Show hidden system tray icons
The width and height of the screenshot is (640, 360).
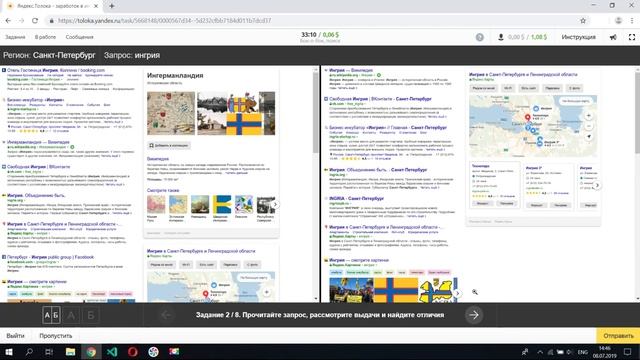pyautogui.click(x=540, y=352)
